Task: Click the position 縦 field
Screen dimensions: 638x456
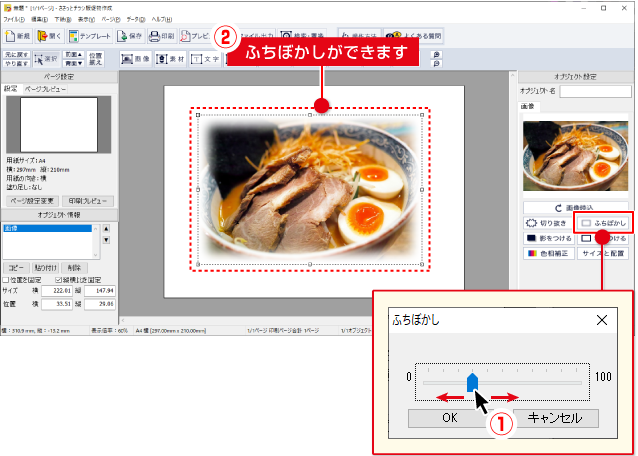Action: click(x=100, y=304)
